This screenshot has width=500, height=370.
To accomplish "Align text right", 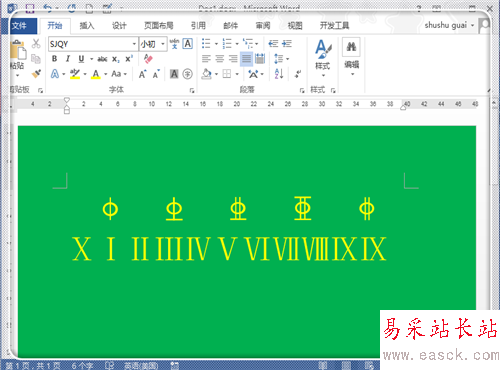I will 233,59.
